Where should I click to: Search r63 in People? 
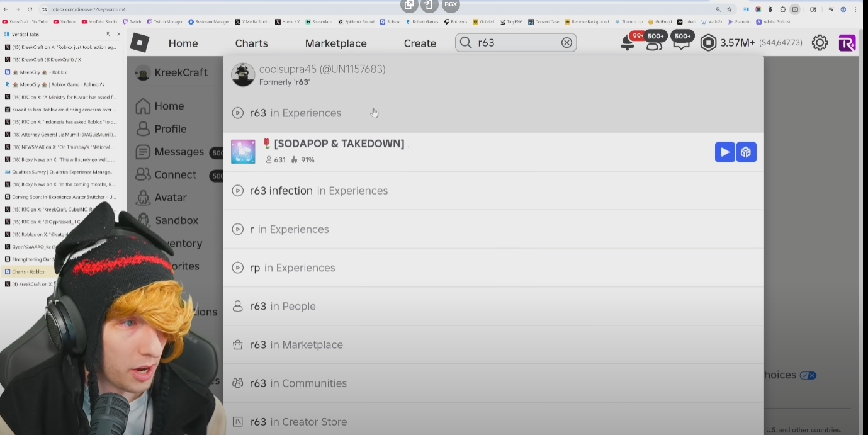click(x=493, y=307)
